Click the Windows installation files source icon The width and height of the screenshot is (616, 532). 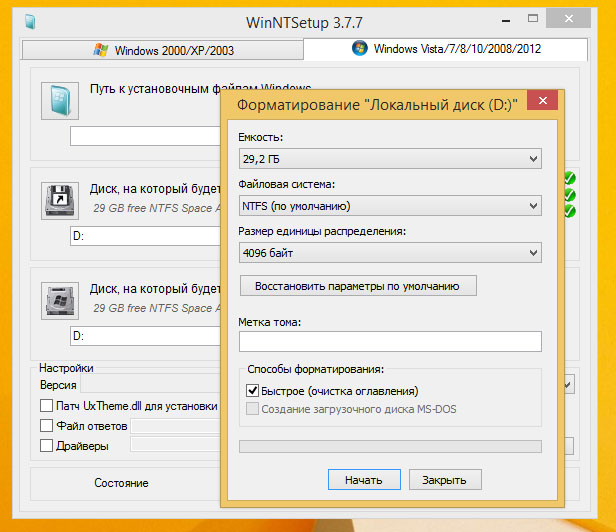[x=60, y=101]
